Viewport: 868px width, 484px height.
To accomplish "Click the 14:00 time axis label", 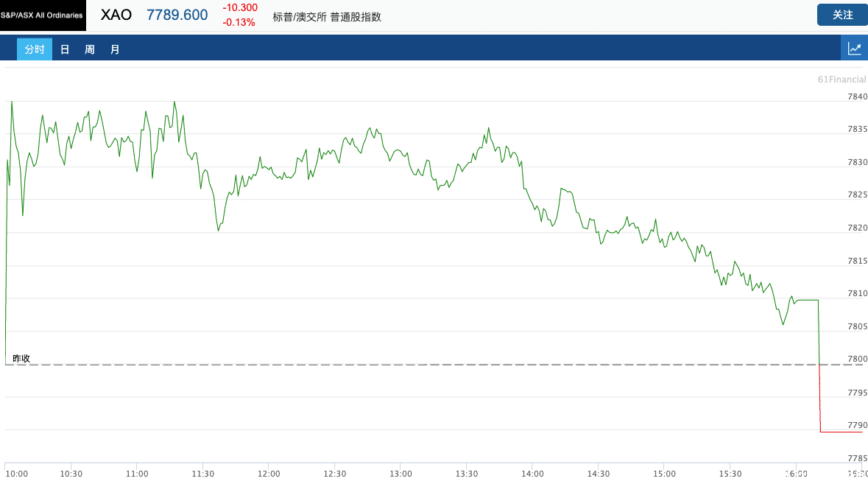I will point(532,474).
